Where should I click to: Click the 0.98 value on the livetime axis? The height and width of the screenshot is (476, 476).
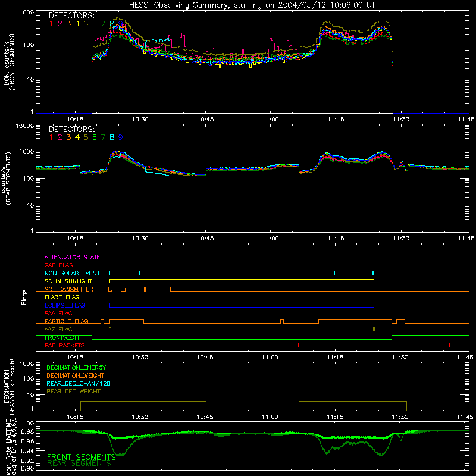pos(27,432)
